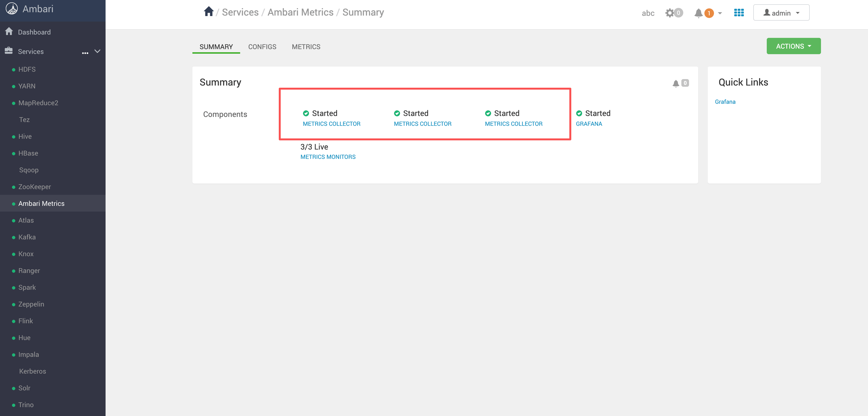Open background operations gear icon

tap(670, 13)
